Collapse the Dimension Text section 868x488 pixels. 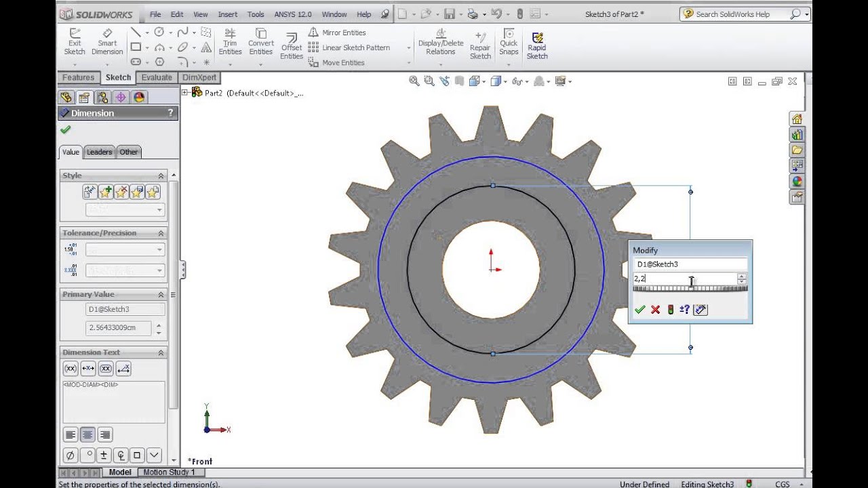tap(161, 352)
